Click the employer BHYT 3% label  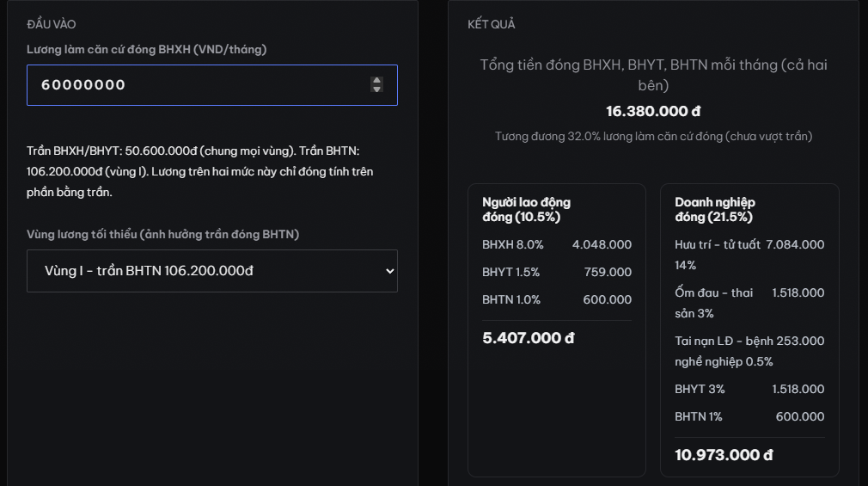(700, 389)
